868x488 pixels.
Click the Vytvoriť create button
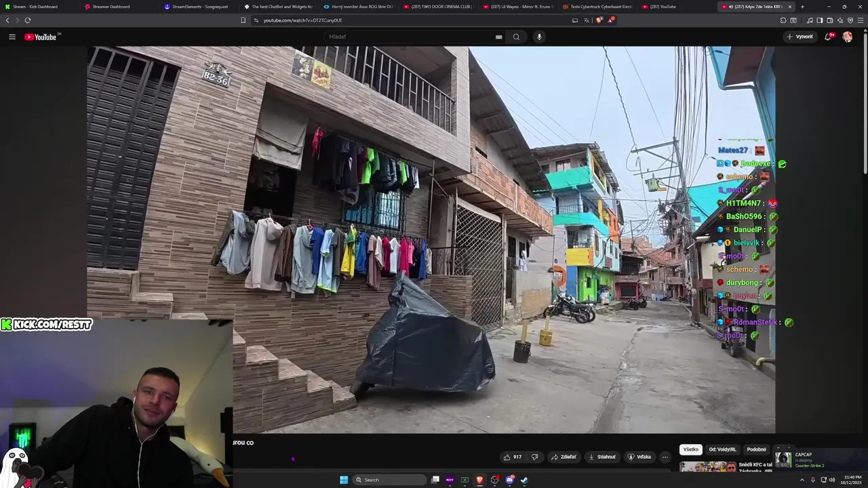(800, 37)
